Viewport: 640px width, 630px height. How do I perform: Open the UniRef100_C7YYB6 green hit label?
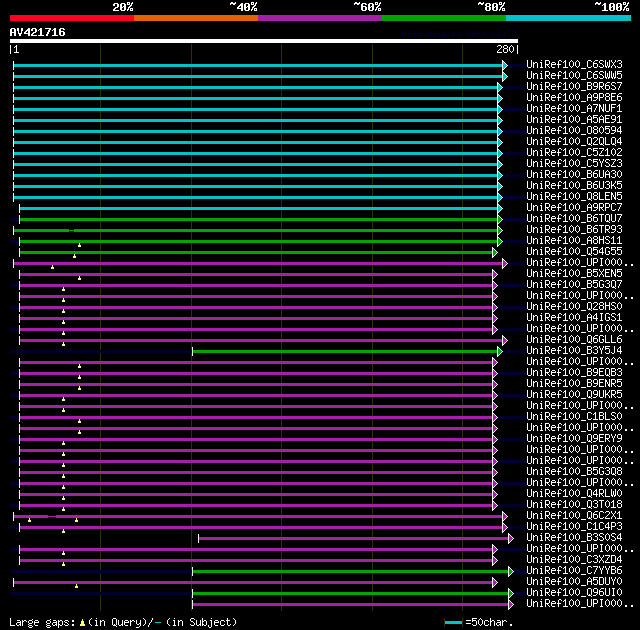coord(574,571)
